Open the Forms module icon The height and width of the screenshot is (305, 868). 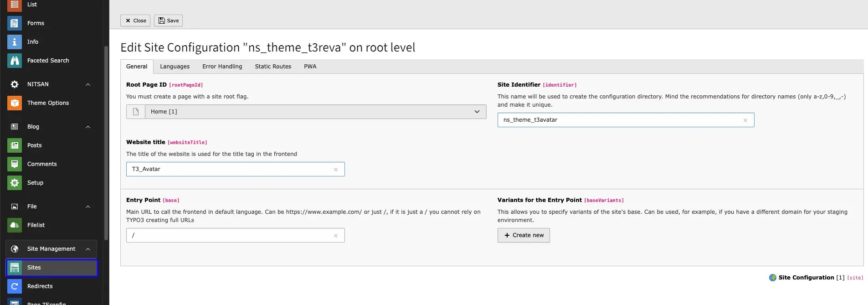click(15, 23)
